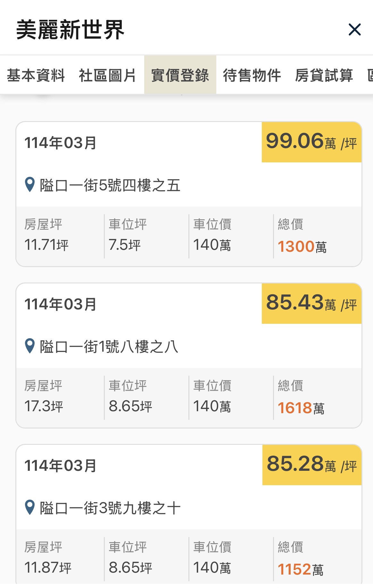373x588 pixels.
Task: Tap the location pin beside 隘口一街5號四樓之五
Action: tap(30, 185)
